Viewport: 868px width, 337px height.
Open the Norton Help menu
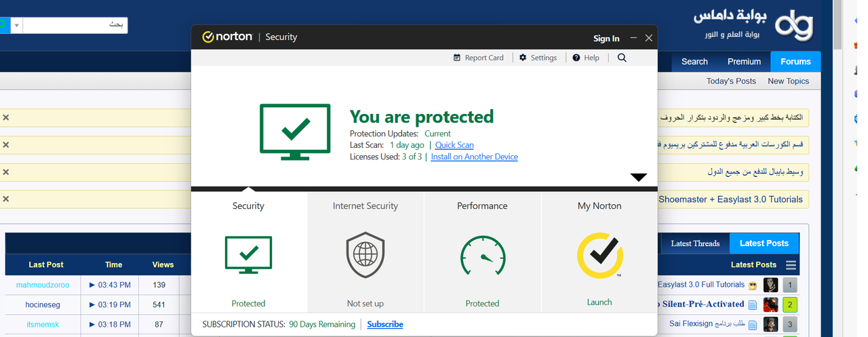pyautogui.click(x=586, y=58)
